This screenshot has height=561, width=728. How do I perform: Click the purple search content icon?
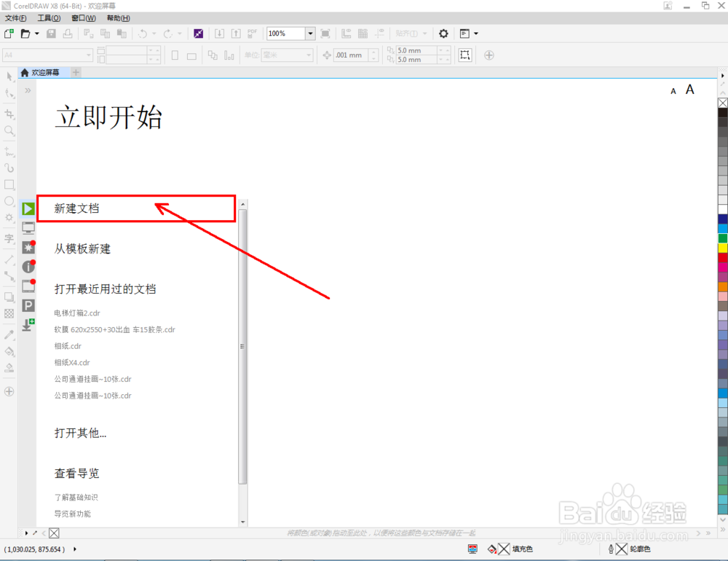(x=198, y=34)
